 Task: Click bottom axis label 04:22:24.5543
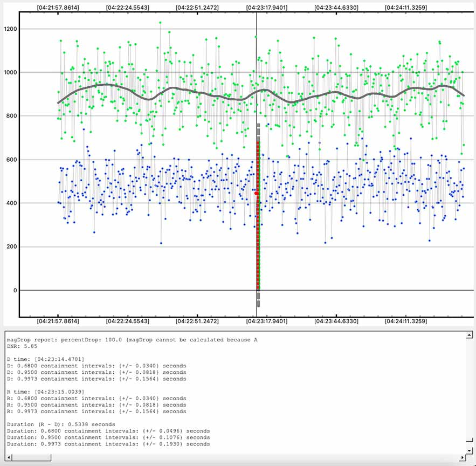(128, 321)
